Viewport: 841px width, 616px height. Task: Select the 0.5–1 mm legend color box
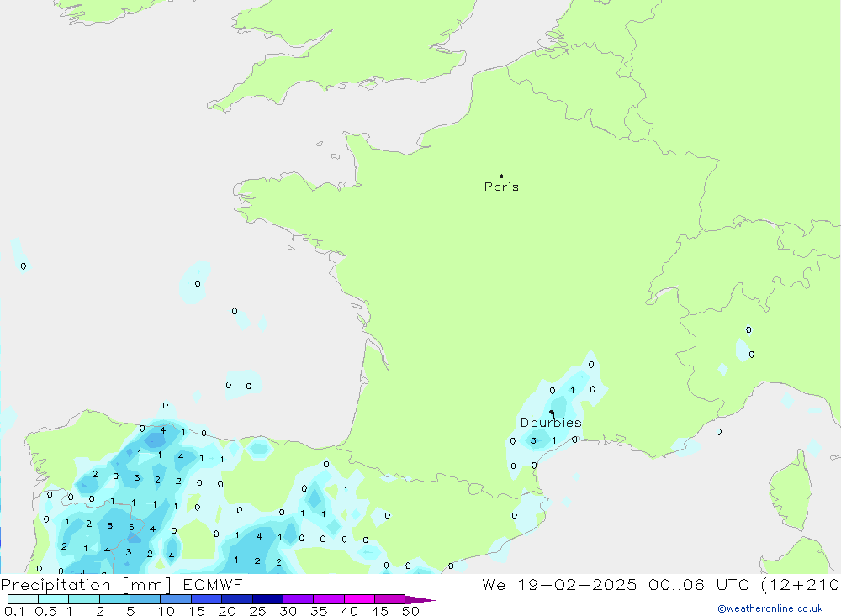(x=54, y=599)
